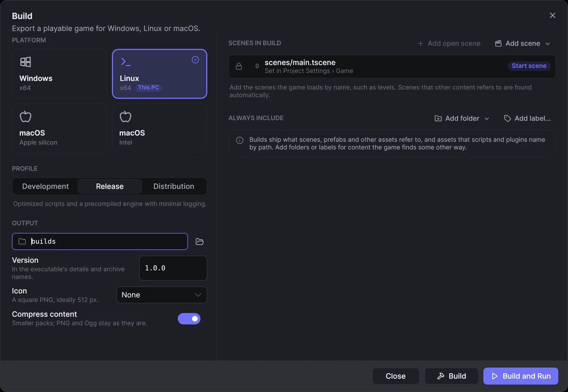Viewport: 568px width, 392px height.
Task: Click the Start scene badge
Action: click(x=529, y=66)
